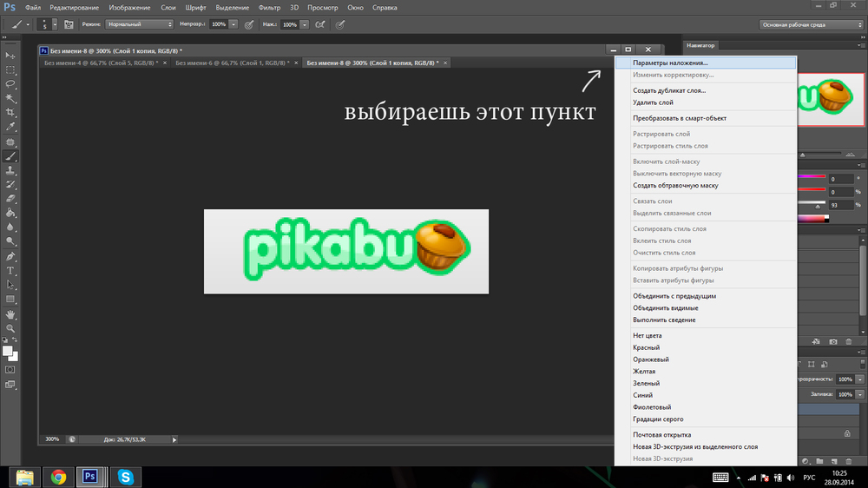Activate the Eyedropper tool

coord(10,127)
